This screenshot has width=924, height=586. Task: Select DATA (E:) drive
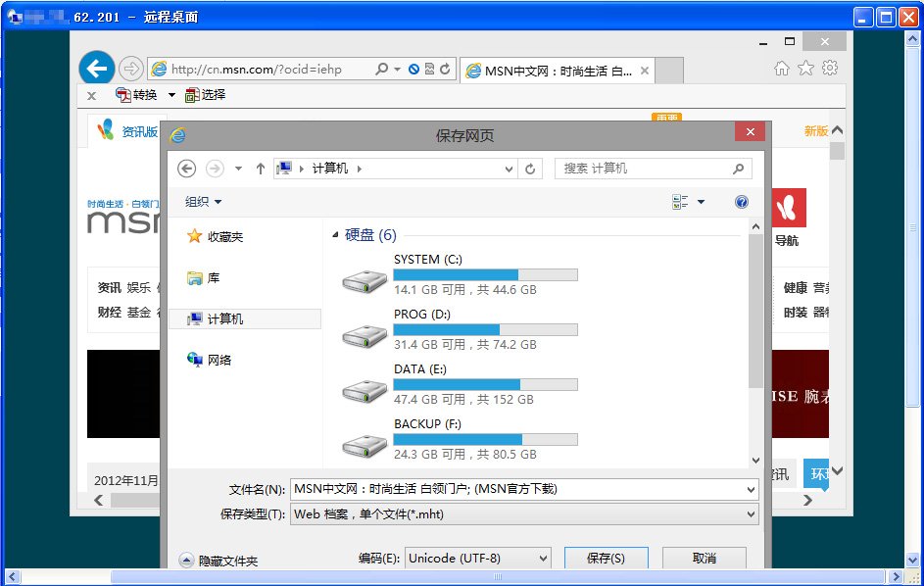460,384
